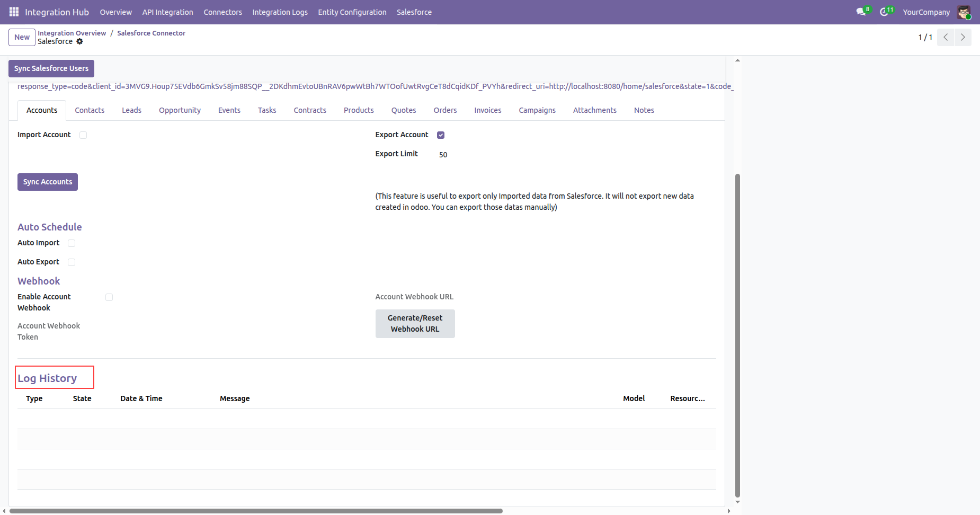Enable the Account Webhook checkbox
The height and width of the screenshot is (515, 980).
[x=109, y=297]
